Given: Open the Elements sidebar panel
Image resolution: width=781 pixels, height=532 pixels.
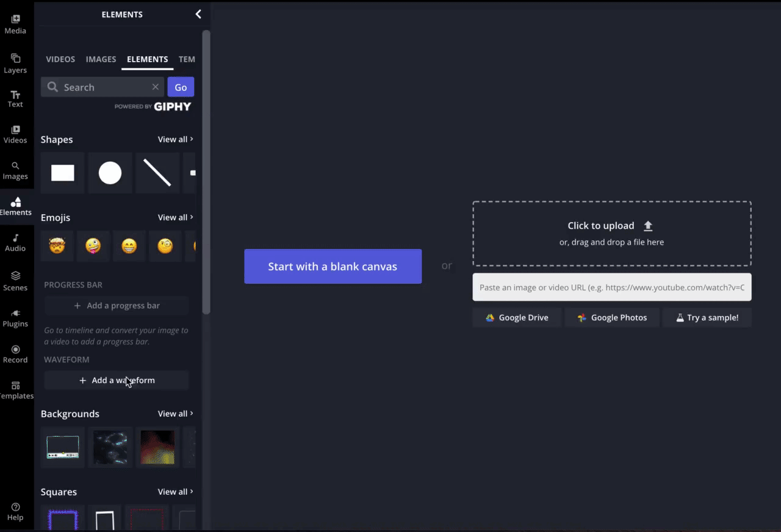Looking at the screenshot, I should point(15,207).
